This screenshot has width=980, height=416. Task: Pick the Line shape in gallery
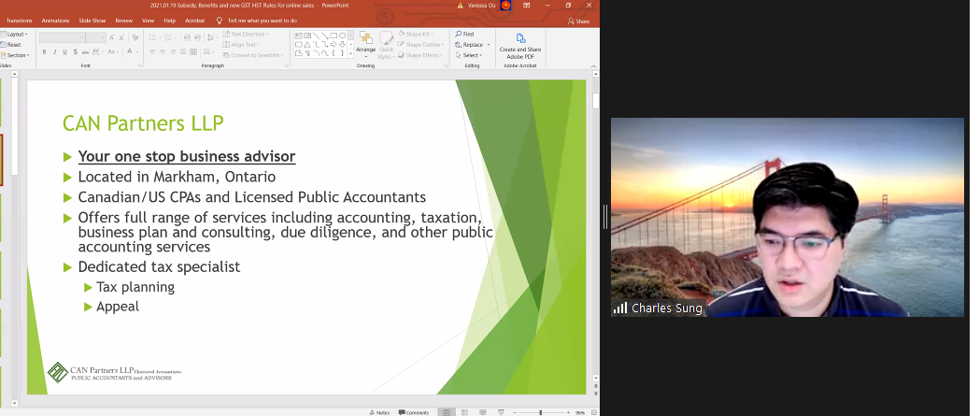click(317, 36)
